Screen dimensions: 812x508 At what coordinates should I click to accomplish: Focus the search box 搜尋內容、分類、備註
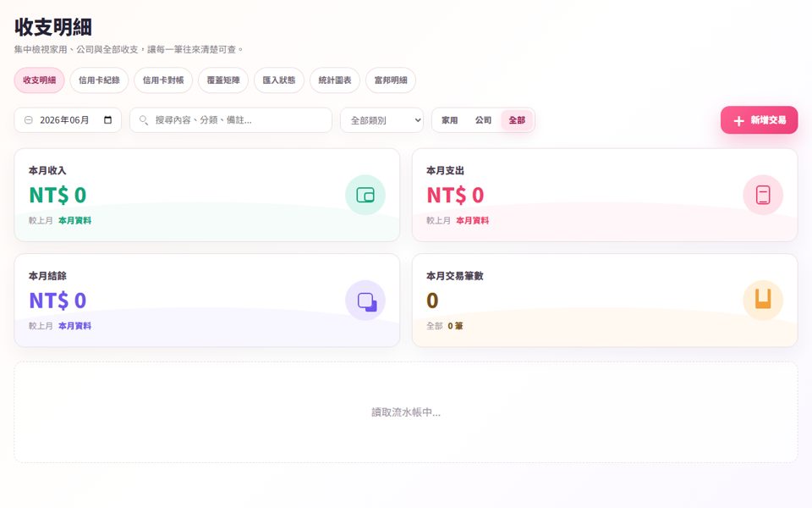point(230,120)
